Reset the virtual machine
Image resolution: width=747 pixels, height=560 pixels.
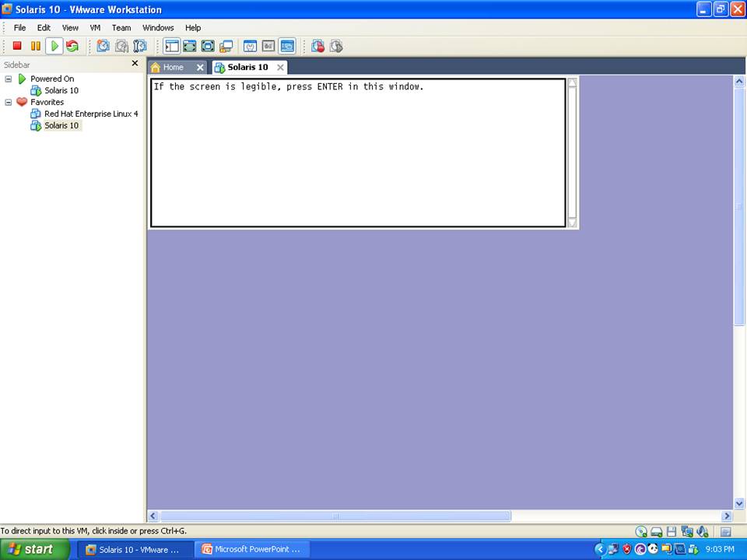click(x=72, y=46)
